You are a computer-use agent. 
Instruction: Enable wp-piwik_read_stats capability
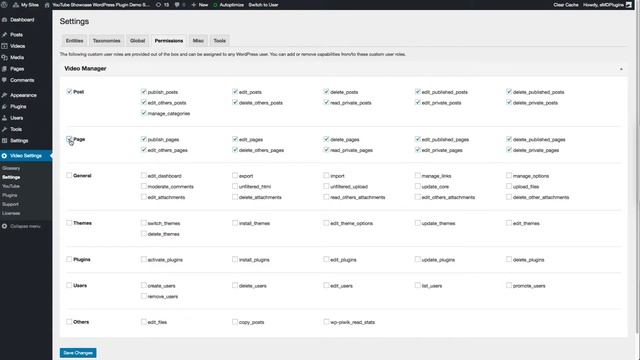[326, 321]
